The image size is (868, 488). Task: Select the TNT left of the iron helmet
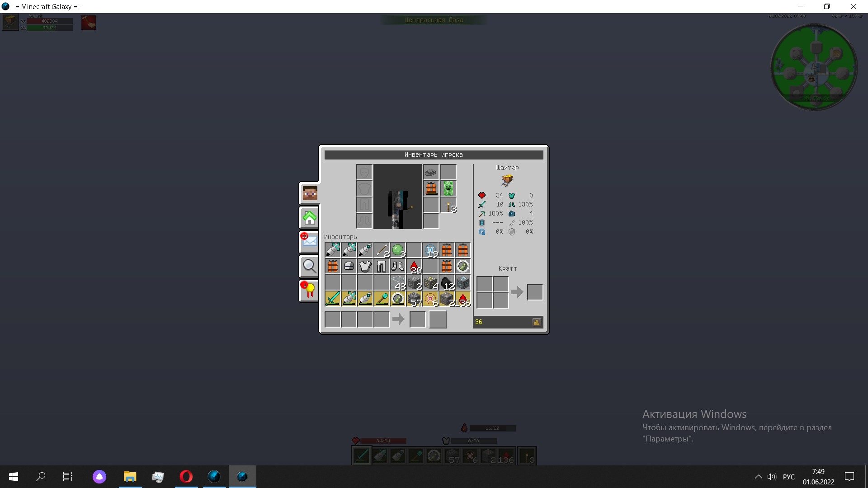pyautogui.click(x=333, y=266)
